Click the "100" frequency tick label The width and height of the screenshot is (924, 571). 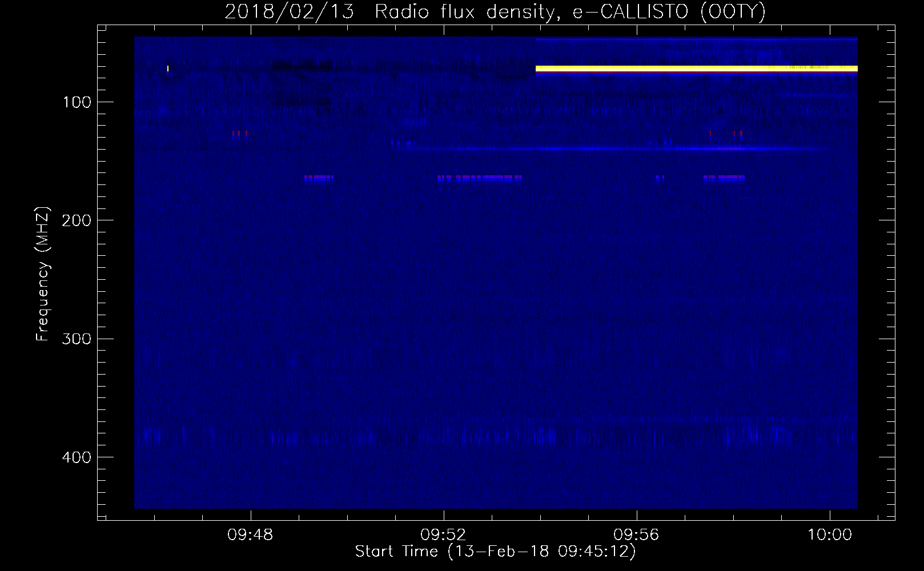pyautogui.click(x=77, y=102)
